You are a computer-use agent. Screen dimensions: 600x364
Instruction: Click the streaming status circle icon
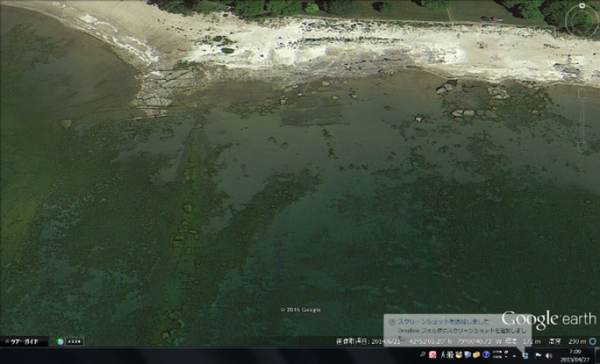[593, 341]
